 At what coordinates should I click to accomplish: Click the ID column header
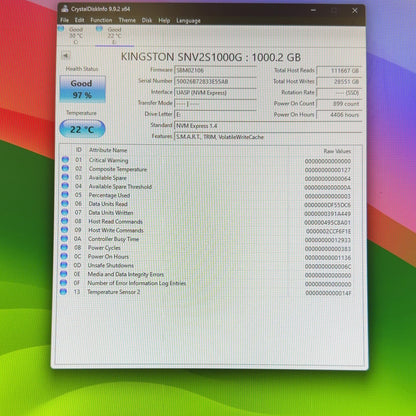click(x=79, y=150)
